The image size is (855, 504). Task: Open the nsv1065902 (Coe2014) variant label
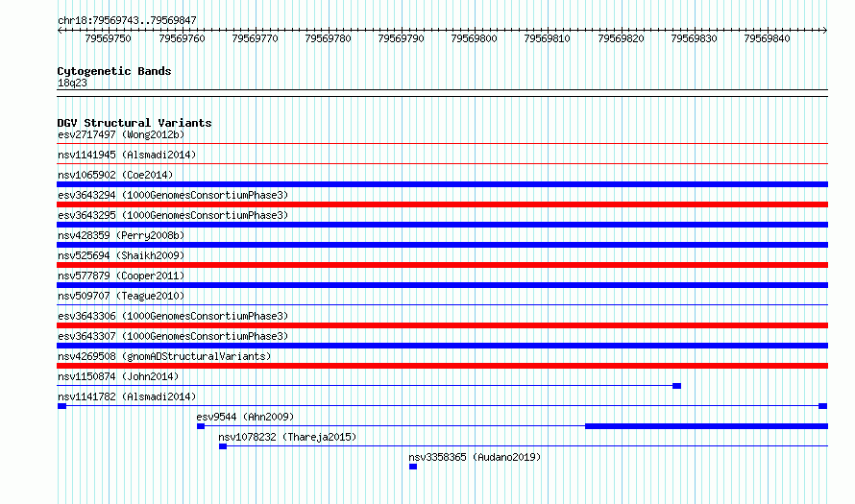tap(115, 175)
